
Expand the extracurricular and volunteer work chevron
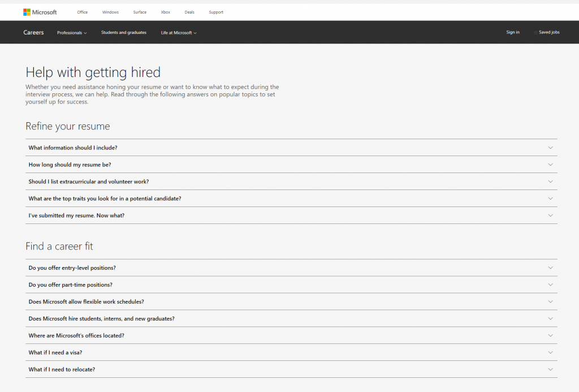[550, 182]
